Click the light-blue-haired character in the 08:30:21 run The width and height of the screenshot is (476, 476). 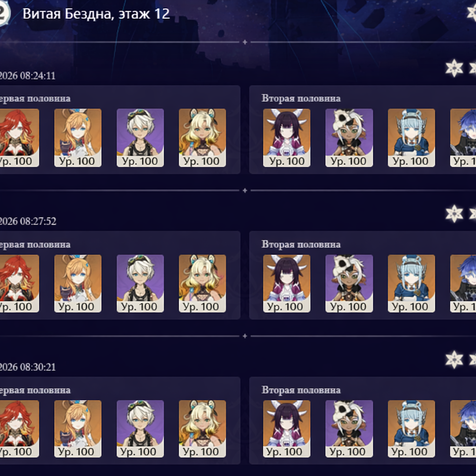411,429
